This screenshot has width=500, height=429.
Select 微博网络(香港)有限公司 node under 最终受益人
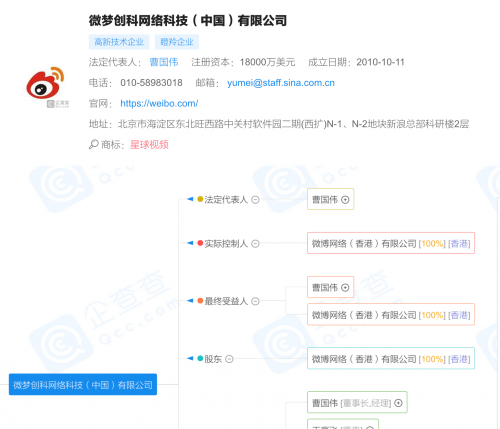point(391,315)
